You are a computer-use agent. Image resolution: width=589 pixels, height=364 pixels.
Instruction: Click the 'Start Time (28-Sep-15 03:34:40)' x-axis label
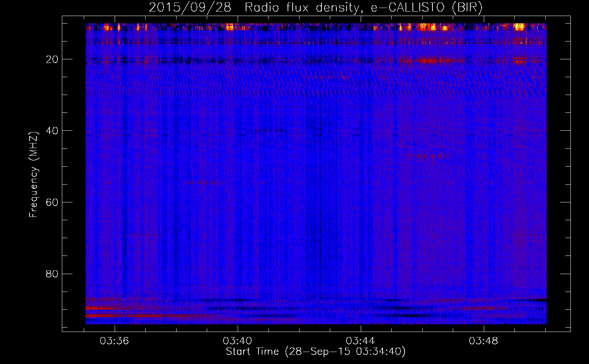(316, 352)
